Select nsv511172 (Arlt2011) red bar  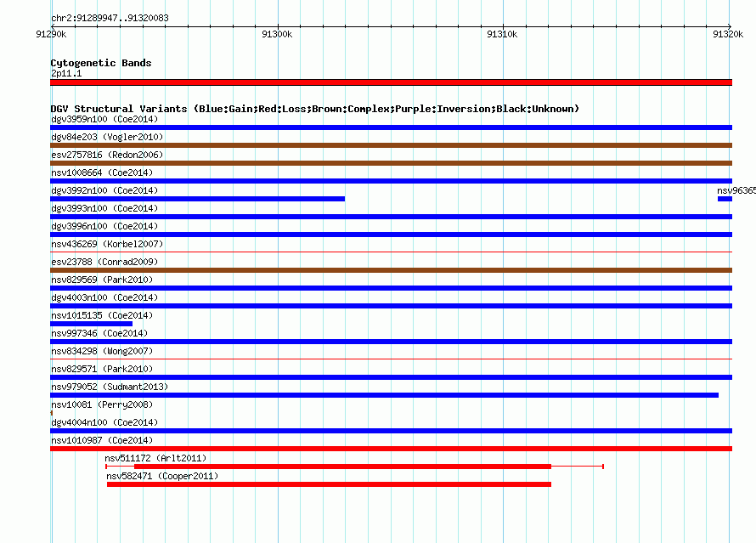point(342,467)
